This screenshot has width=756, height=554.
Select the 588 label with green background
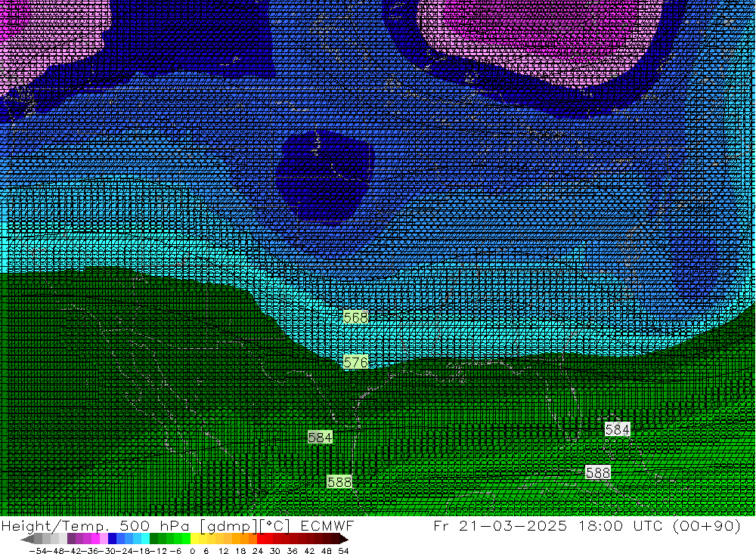pyautogui.click(x=339, y=481)
